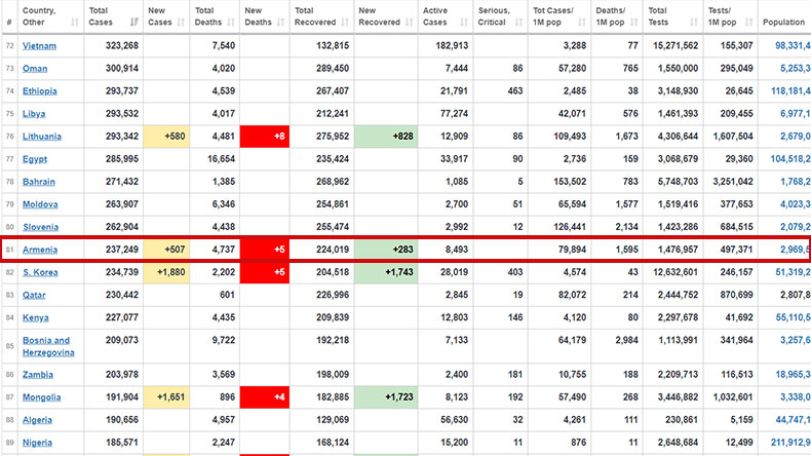Select Kenya's total deaths 4,435
The height and width of the screenshot is (456, 811).
tap(223, 318)
